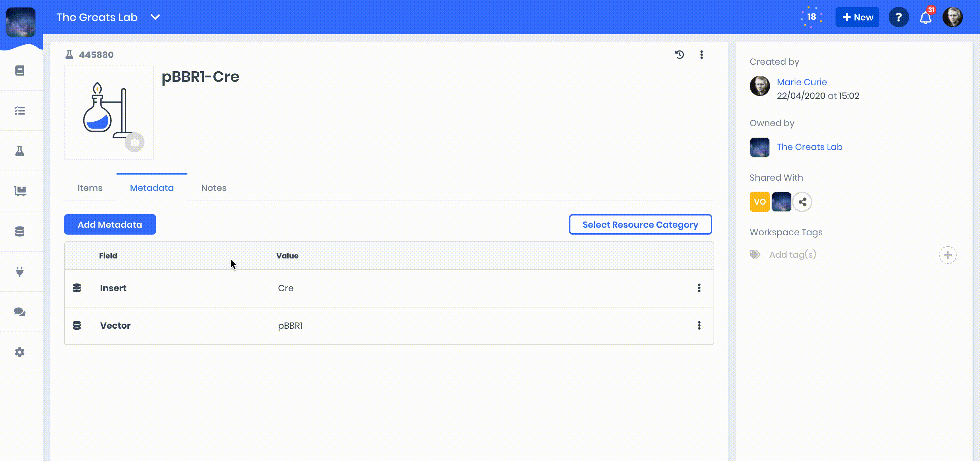The height and width of the screenshot is (461, 980).
Task: Open the options menu for Vector row
Action: (x=699, y=326)
